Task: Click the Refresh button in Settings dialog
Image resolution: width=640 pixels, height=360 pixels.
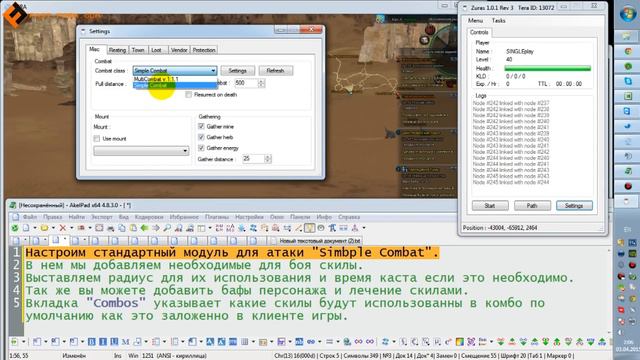Action: point(276,71)
